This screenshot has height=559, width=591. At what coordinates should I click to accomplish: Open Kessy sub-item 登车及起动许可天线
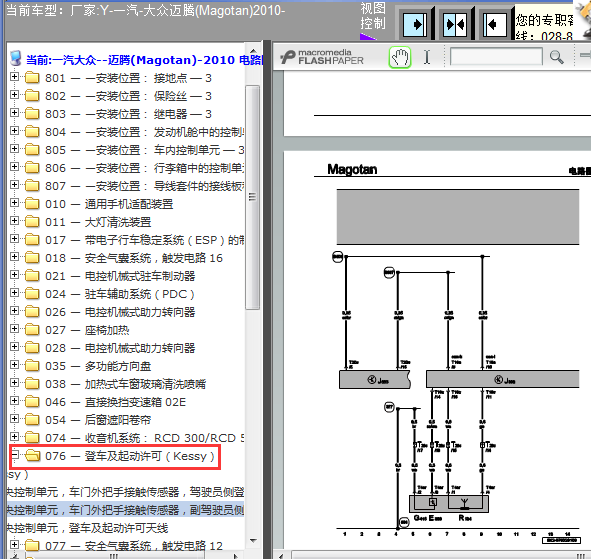coord(87,528)
